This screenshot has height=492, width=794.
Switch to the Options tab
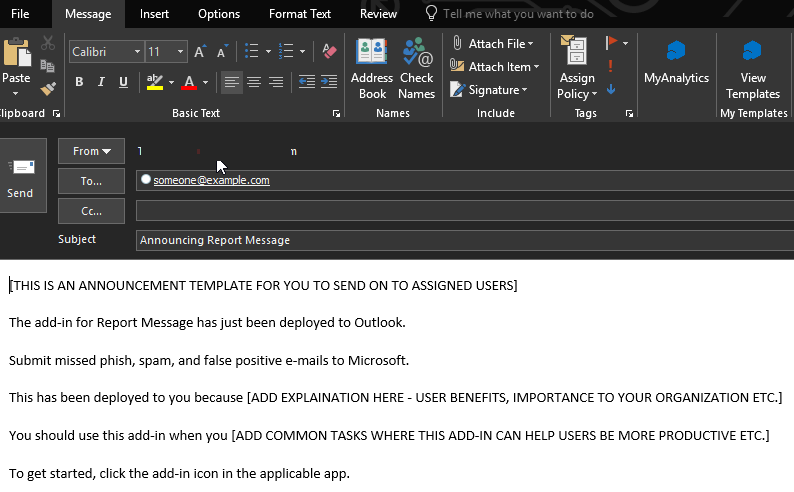[219, 14]
